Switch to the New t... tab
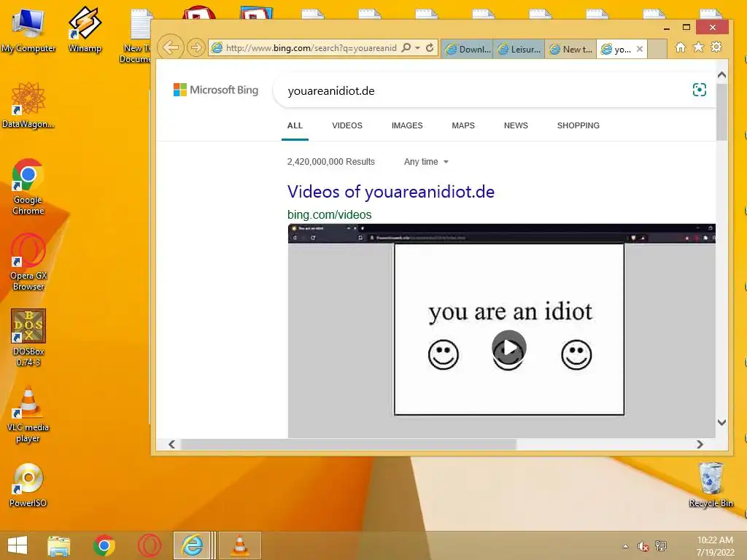 (x=570, y=49)
